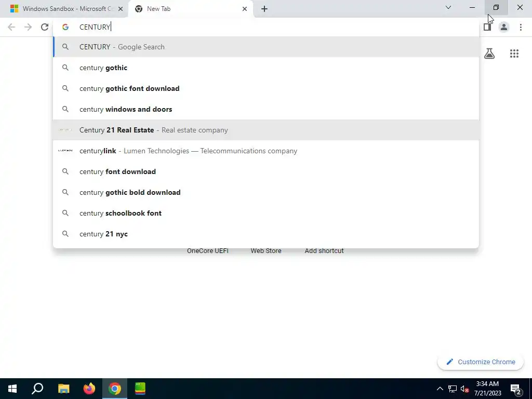Open the OneCore UEFI shortcut
Viewport: 532px width, 399px height.
coord(208,251)
